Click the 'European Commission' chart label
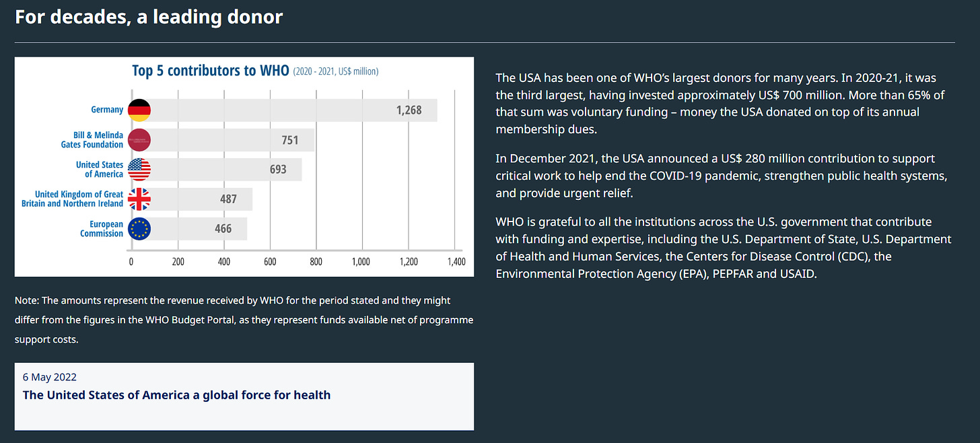980x443 pixels. coord(102,229)
